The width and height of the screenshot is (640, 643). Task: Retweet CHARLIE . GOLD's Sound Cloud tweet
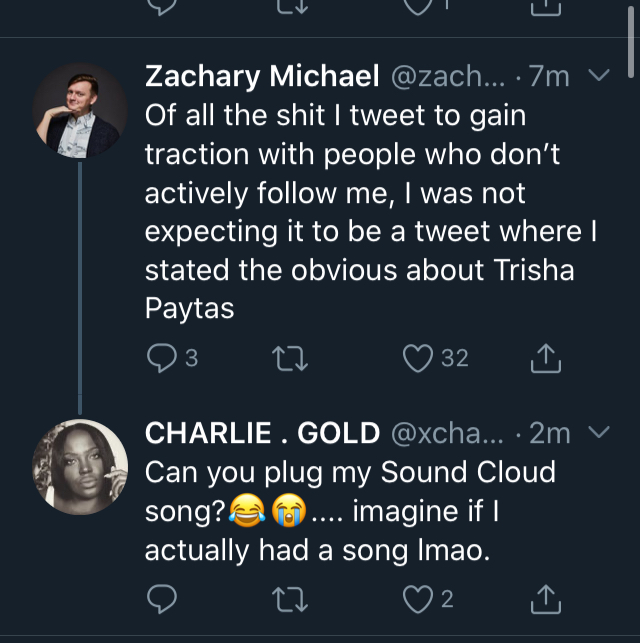tap(290, 599)
